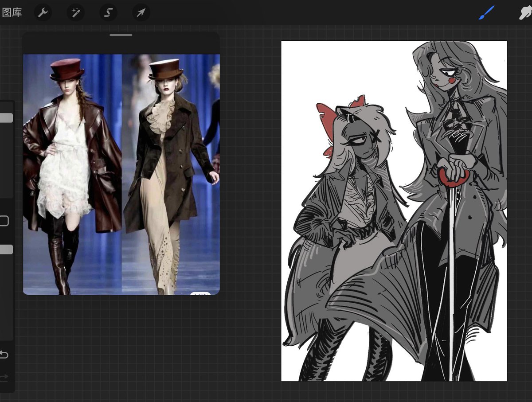Click the brush opacity slider handle
Viewport: 532px width, 402px height.
(6, 250)
